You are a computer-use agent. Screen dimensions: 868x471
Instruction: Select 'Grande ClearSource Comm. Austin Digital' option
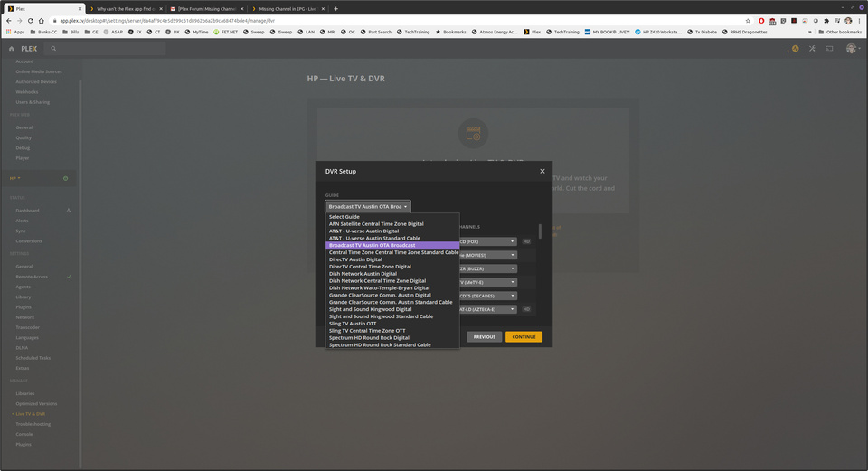click(392, 295)
